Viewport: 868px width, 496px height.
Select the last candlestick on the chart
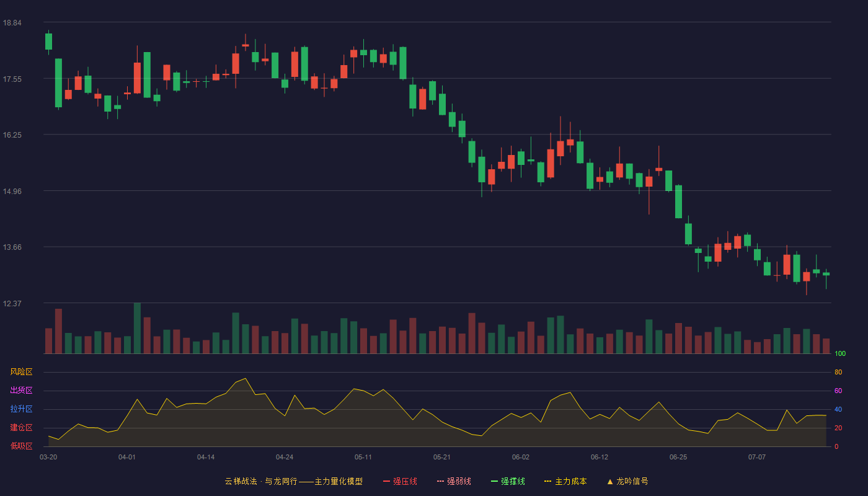tap(826, 274)
